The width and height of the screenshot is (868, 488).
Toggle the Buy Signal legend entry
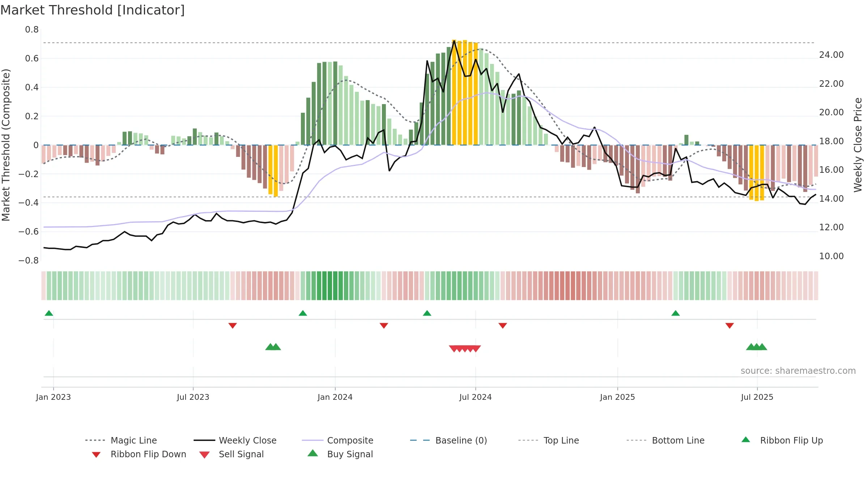[x=340, y=454]
